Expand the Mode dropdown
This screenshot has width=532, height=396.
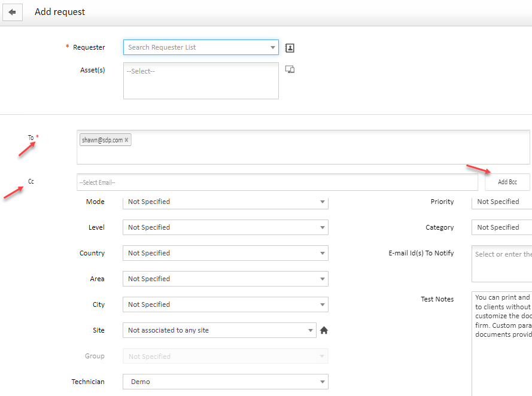click(225, 202)
